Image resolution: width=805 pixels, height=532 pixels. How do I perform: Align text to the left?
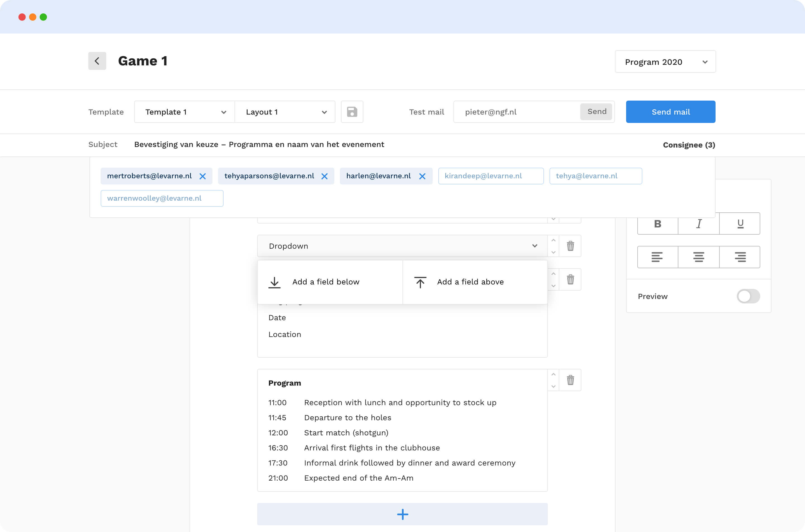coord(658,257)
